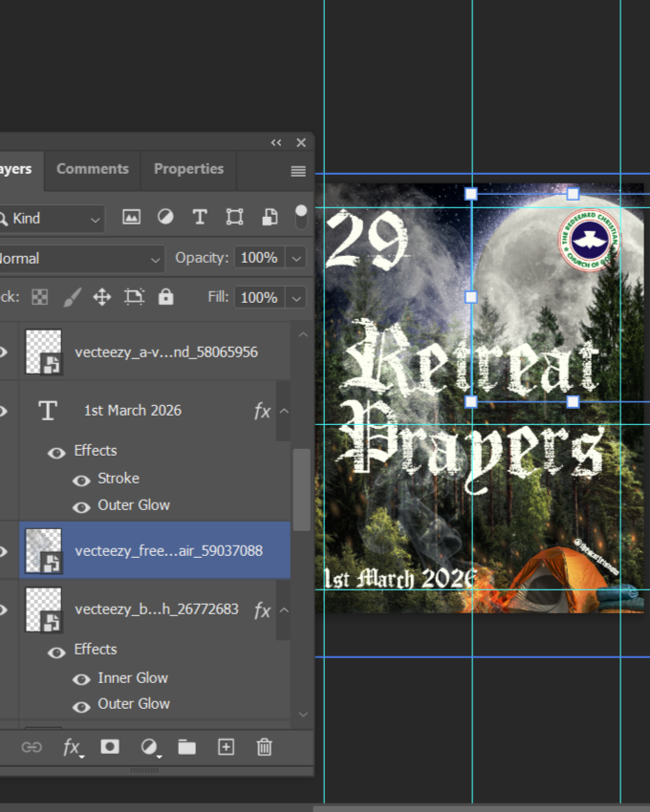Close the Layers panel group
650x812 pixels.
301,142
